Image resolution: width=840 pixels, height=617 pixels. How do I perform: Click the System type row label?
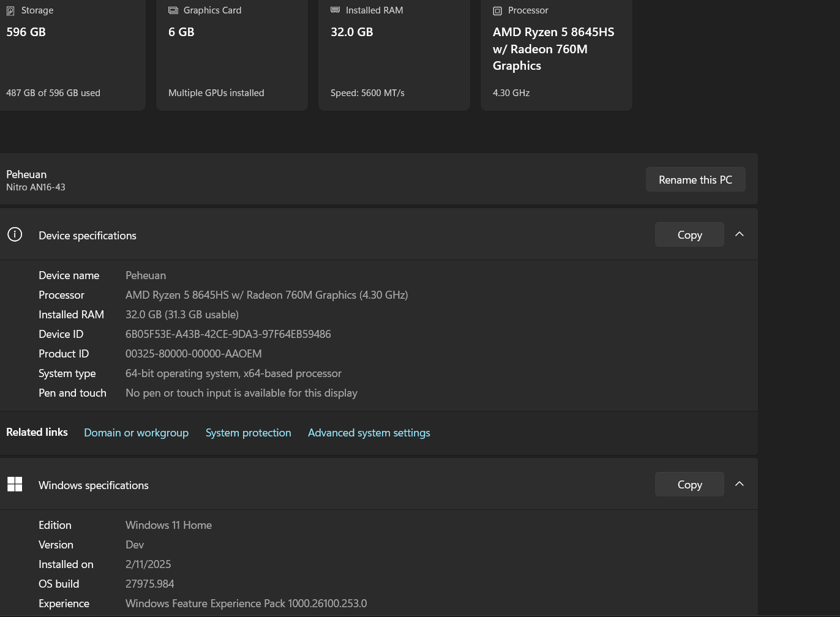point(67,373)
